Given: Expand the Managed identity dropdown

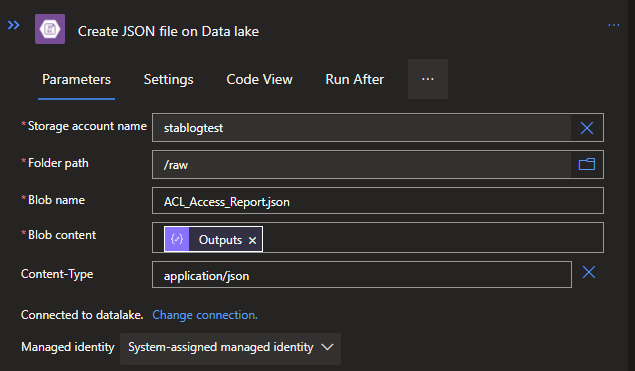Looking at the screenshot, I should pyautogui.click(x=230, y=348).
